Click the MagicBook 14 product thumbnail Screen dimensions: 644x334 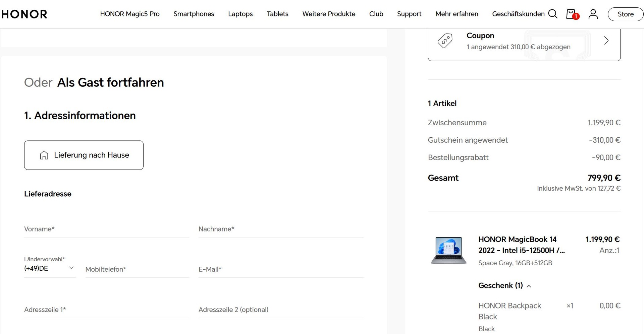449,250
